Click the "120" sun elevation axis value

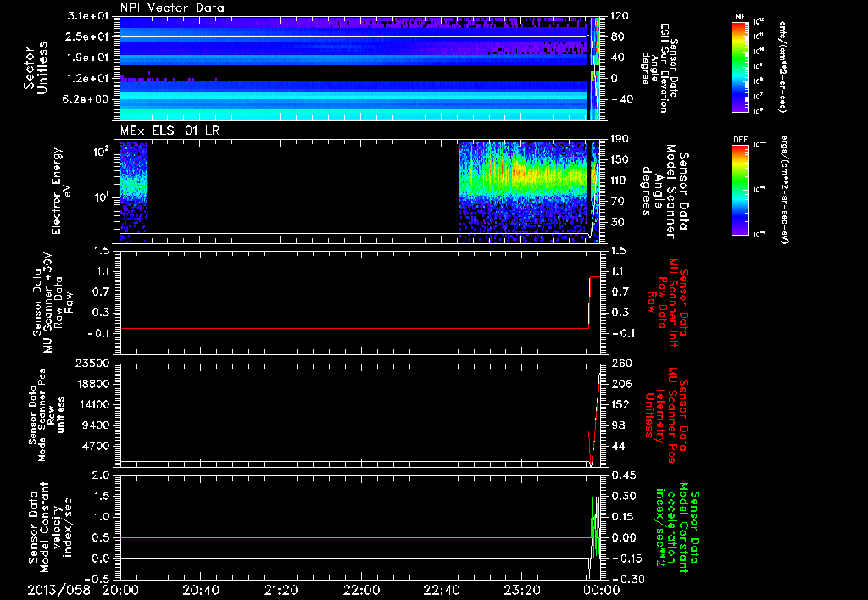click(x=620, y=16)
